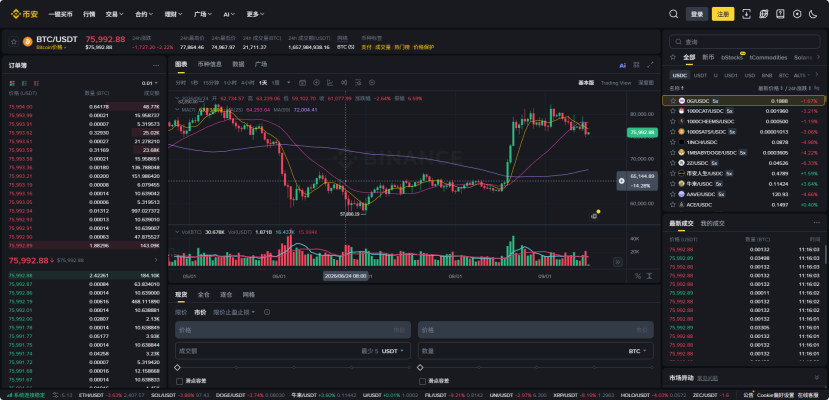Image resolution: width=829 pixels, height=400 pixels.
Task: Show only sell orders in order book
Action: click(x=36, y=83)
